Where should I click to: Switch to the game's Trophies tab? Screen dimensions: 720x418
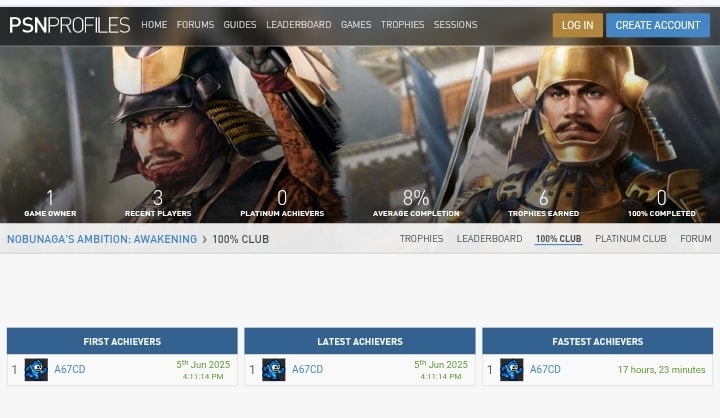coord(421,239)
